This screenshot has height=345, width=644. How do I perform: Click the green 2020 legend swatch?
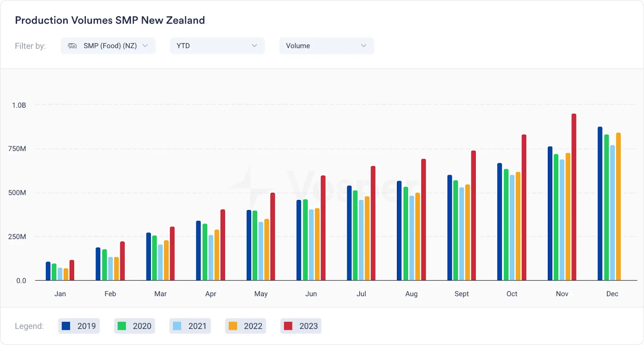[122, 326]
